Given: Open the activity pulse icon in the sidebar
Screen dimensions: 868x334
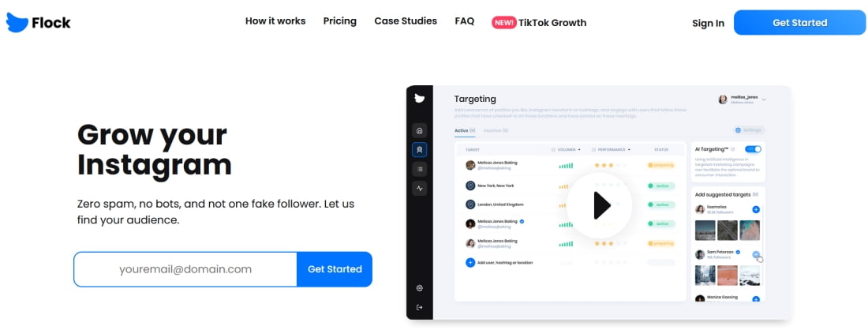Looking at the screenshot, I should click(420, 189).
